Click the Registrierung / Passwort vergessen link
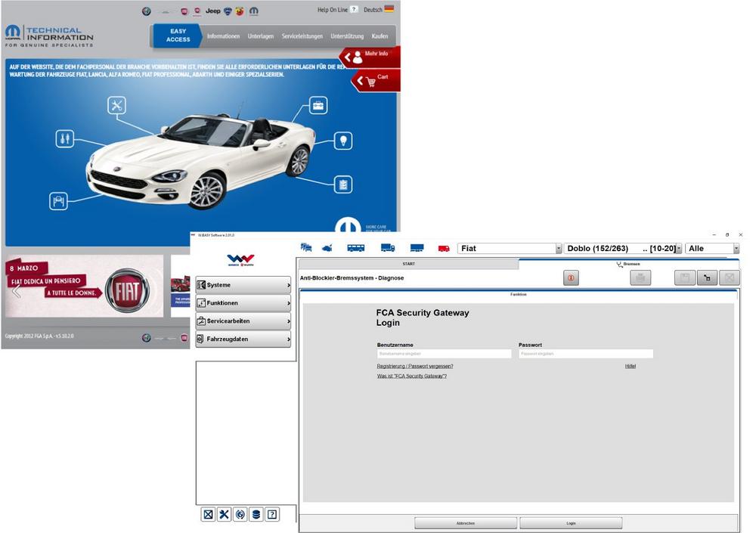 [x=415, y=366]
